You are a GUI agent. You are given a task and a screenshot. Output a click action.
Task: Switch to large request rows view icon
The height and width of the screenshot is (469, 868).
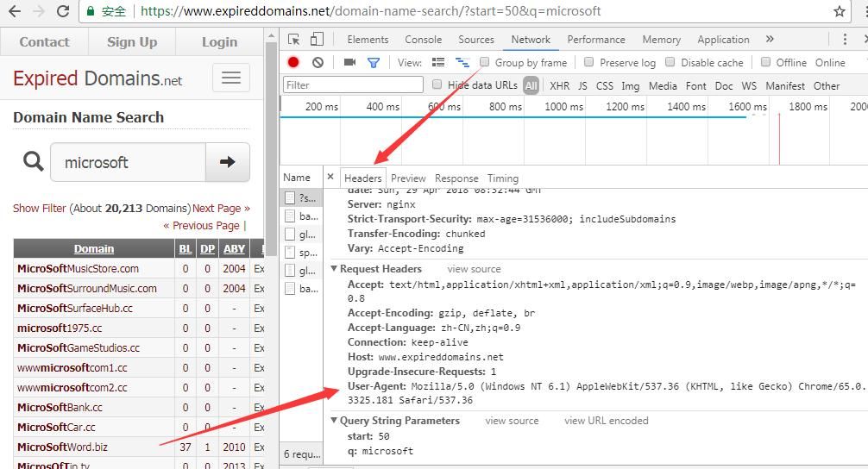tap(438, 62)
